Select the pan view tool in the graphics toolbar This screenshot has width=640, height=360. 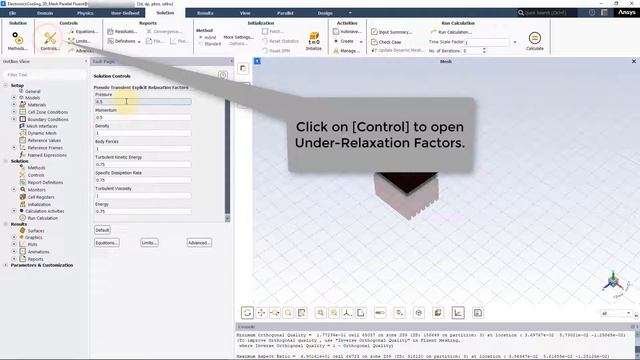pyautogui.click(x=261, y=313)
